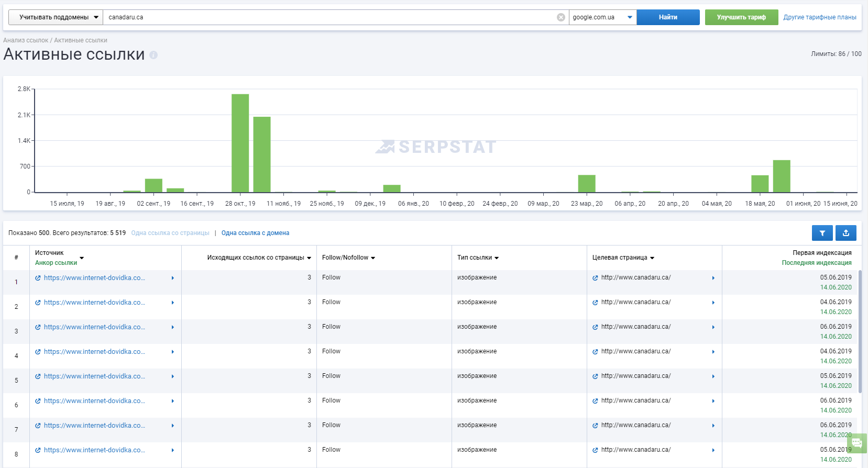This screenshot has height=468, width=868.
Task: Switch to Одна ссылка со страницы view
Action: point(170,233)
